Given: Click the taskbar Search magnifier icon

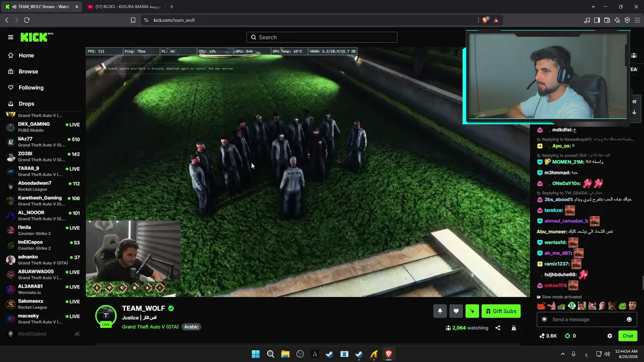Looking at the screenshot, I should tap(270, 354).
